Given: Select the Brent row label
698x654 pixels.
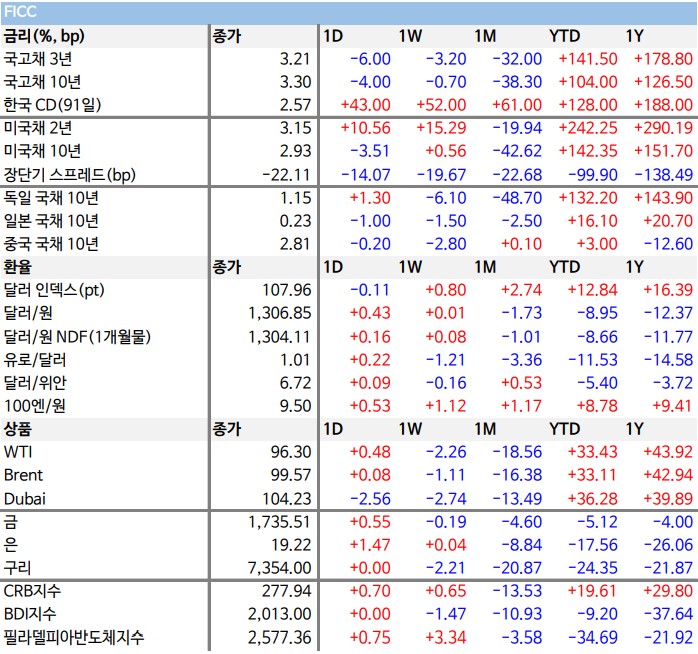Looking at the screenshot, I should (24, 475).
